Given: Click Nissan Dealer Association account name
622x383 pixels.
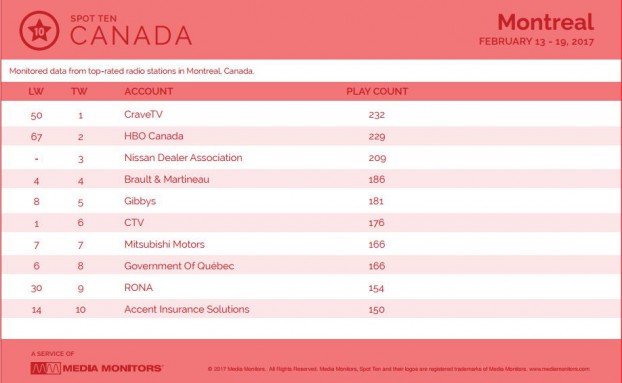Looking at the screenshot, I should (x=183, y=157).
